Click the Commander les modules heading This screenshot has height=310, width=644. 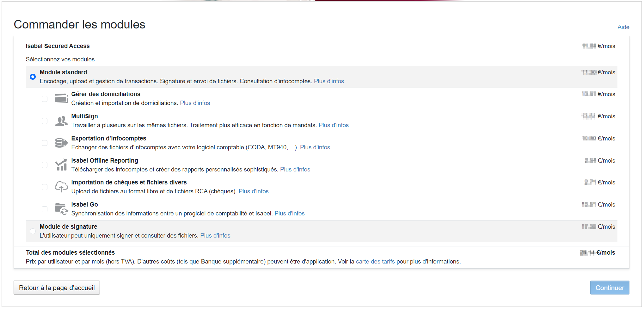pos(79,24)
